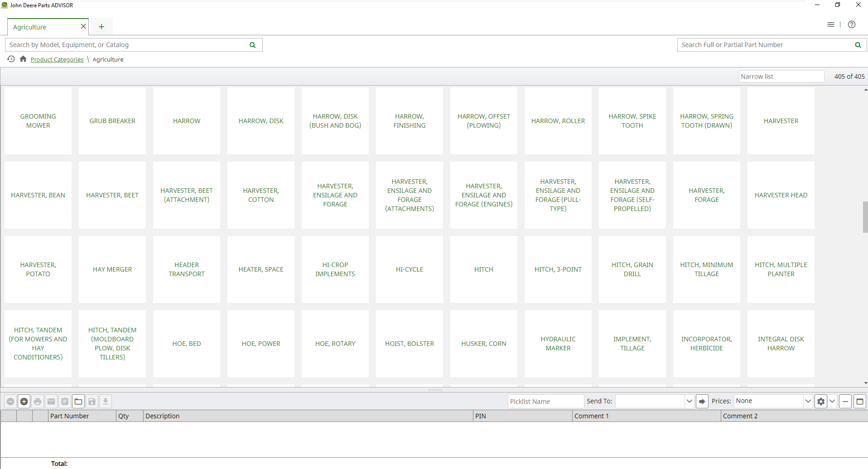Click the Send To arrow button
Viewport: 868px width, 469px height.
click(x=702, y=402)
